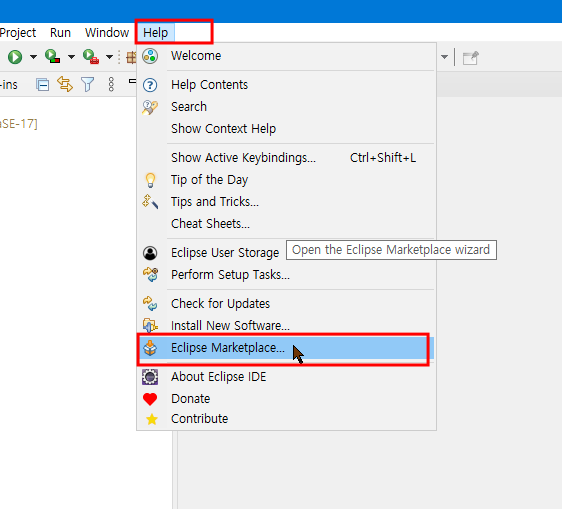Expand the dropdown arrow beside the perspective icon
The image size is (562, 509).
[x=444, y=57]
